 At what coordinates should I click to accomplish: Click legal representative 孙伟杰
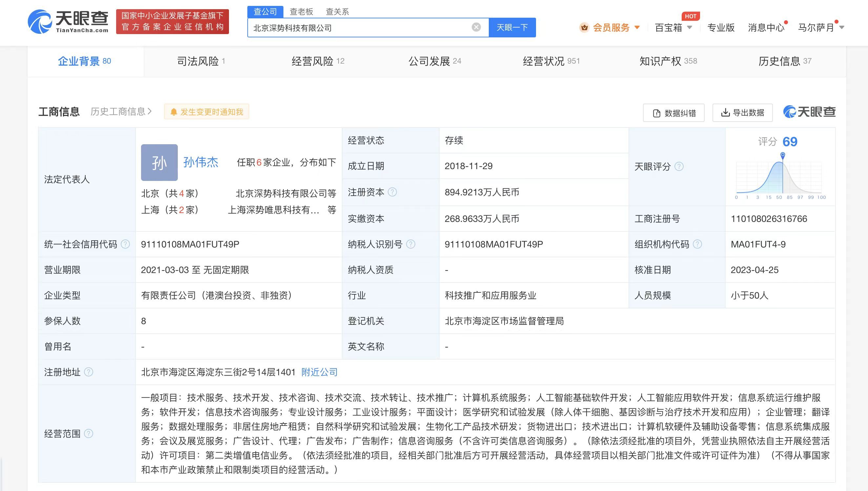tap(201, 162)
